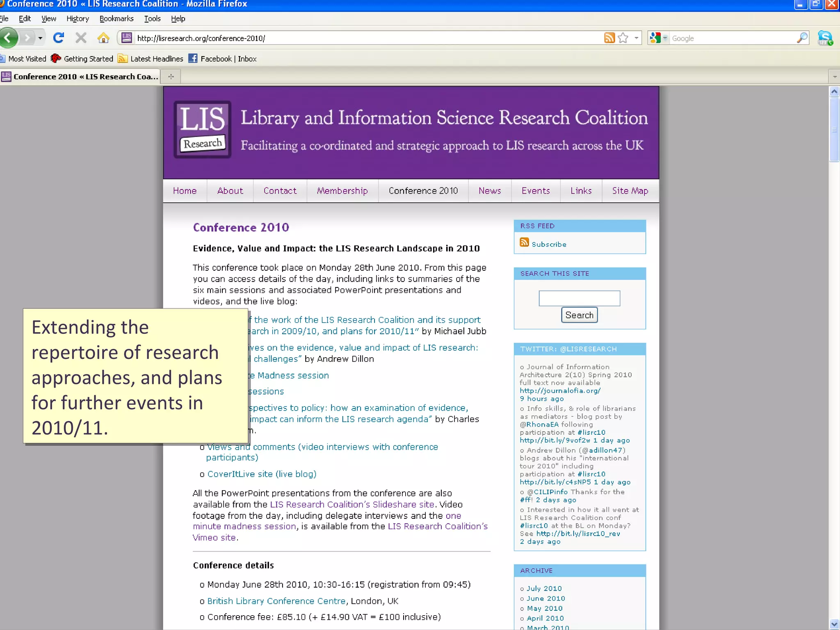This screenshot has width=840, height=630.
Task: Click the vertical scrollbar up arrow
Action: tap(834, 92)
